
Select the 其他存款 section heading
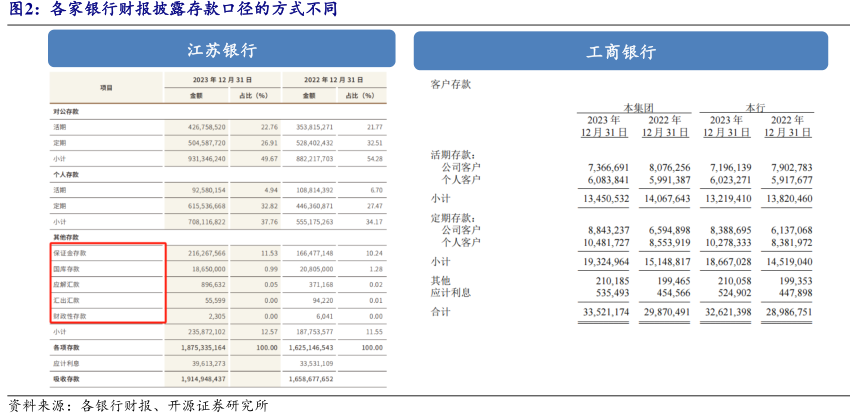(x=66, y=238)
